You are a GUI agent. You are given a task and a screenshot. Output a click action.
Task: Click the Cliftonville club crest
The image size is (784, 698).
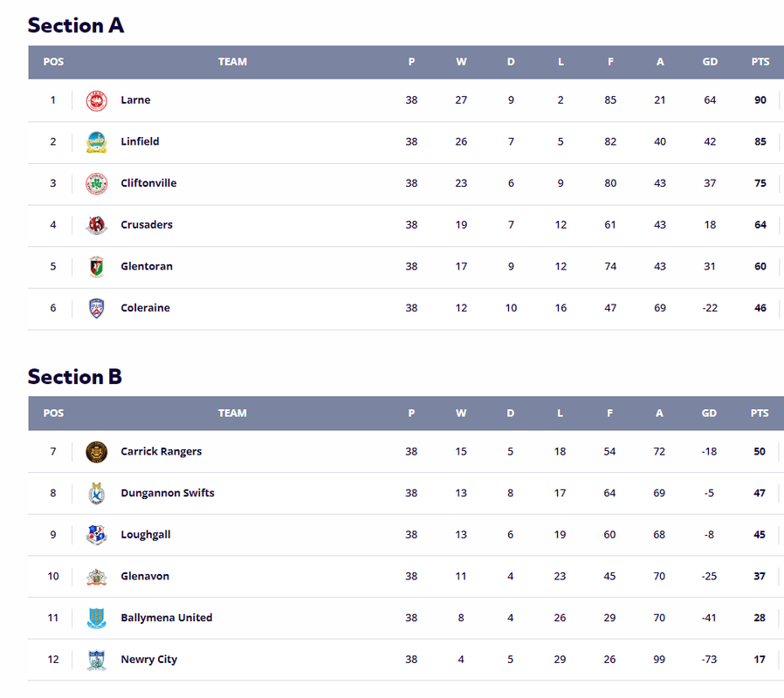(x=97, y=183)
